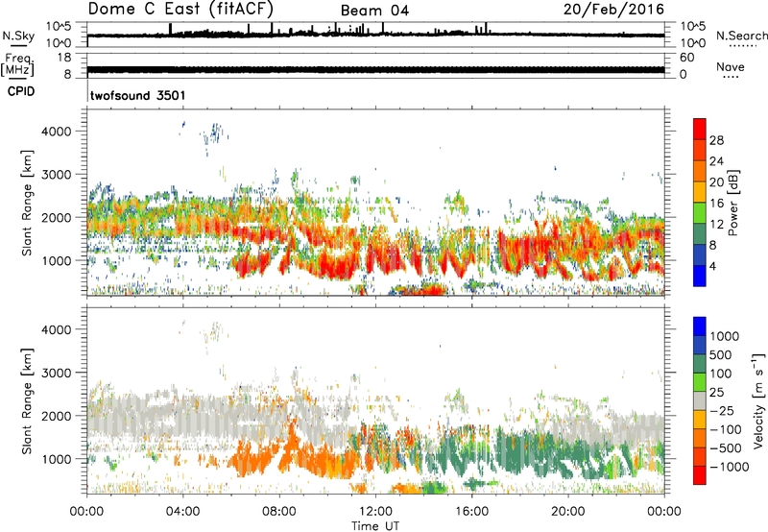This screenshot has width=768, height=532.
Task: Click the 'Velocity [m s-1]' colorbar label
Action: [x=758, y=400]
